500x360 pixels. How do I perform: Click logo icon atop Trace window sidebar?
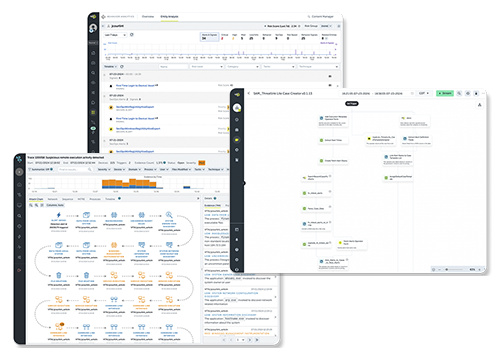pyautogui.click(x=19, y=160)
